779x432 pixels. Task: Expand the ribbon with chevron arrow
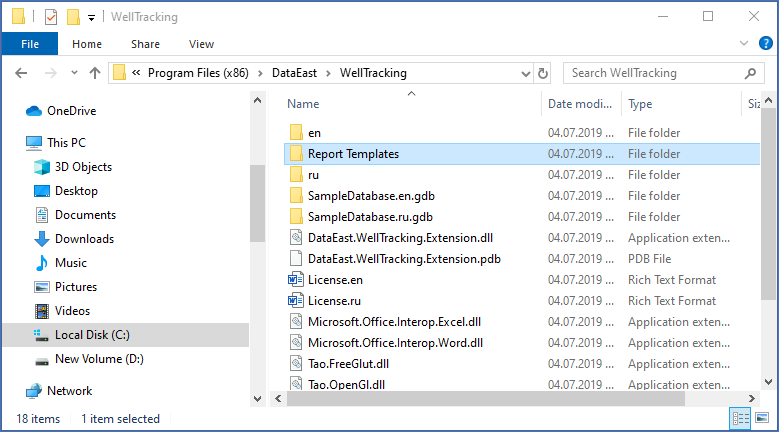click(x=742, y=44)
